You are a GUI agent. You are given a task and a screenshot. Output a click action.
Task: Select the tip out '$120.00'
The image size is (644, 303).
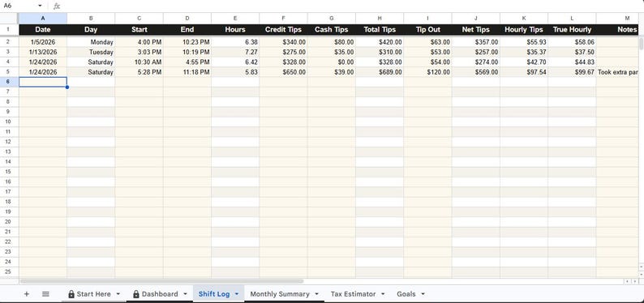(427, 72)
